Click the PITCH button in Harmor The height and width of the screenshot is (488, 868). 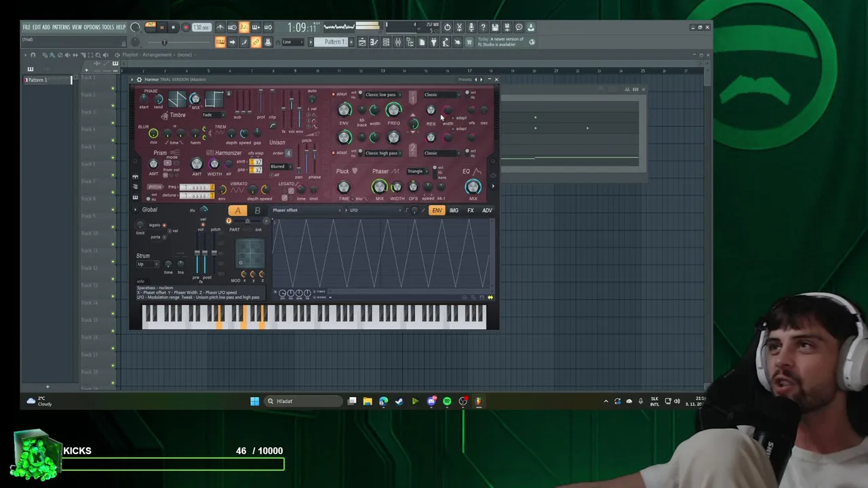pos(155,187)
